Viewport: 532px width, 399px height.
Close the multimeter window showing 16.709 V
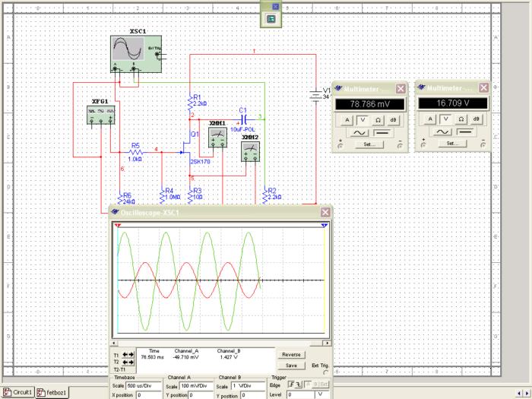coord(483,88)
